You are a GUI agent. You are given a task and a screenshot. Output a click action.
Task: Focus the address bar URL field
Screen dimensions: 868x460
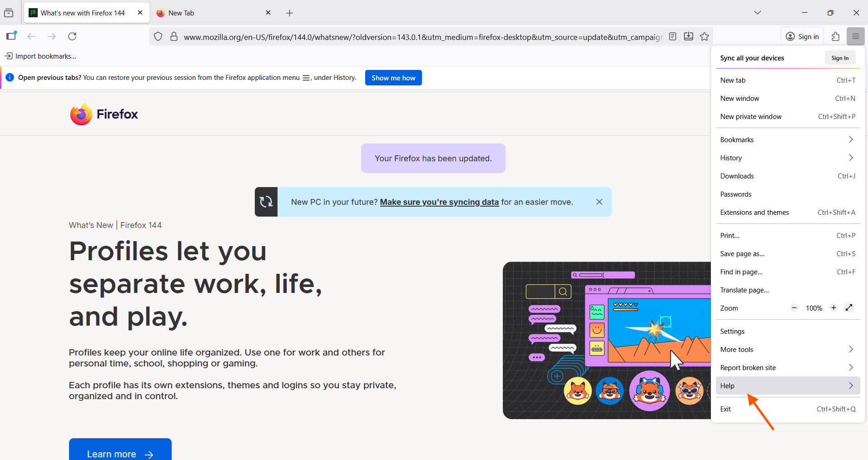(x=423, y=37)
